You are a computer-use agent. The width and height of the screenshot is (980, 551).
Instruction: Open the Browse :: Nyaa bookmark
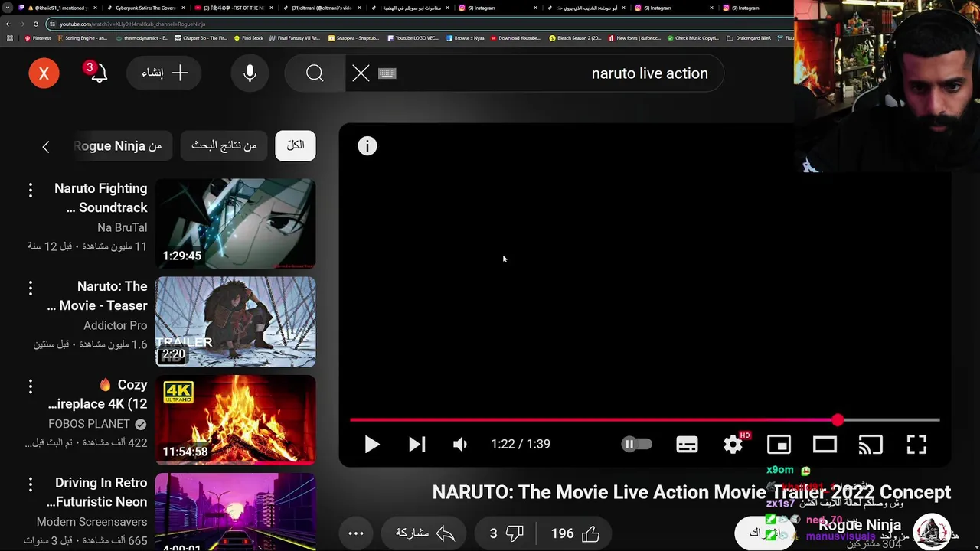(464, 38)
